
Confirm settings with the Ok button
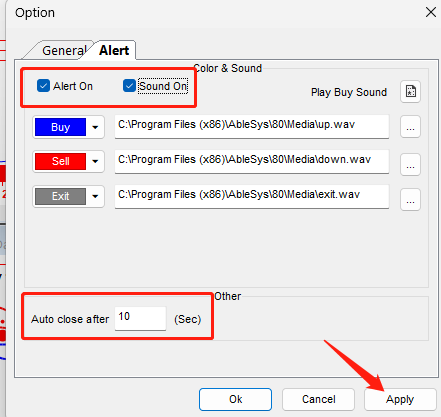click(235, 399)
